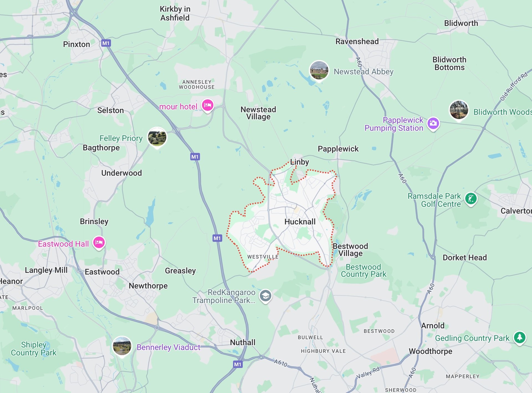The image size is (532, 393).
Task: Open the Shipley Country Park label
Action: [34, 349]
